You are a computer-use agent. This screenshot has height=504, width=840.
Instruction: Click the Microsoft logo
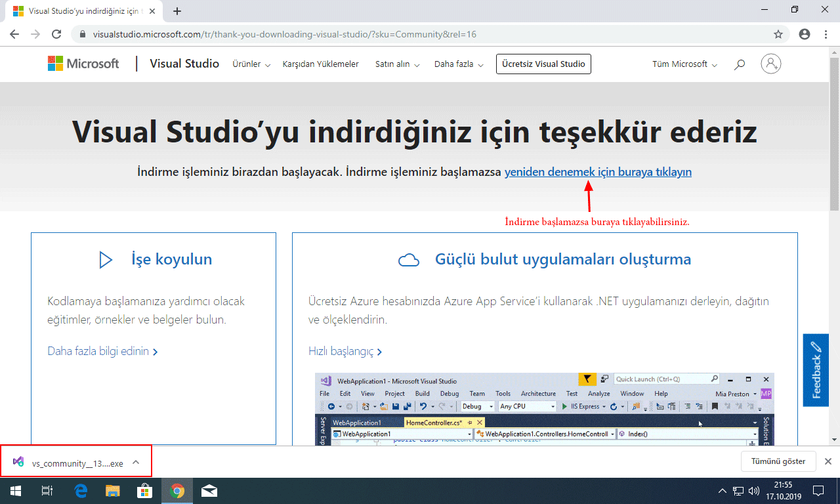(83, 64)
